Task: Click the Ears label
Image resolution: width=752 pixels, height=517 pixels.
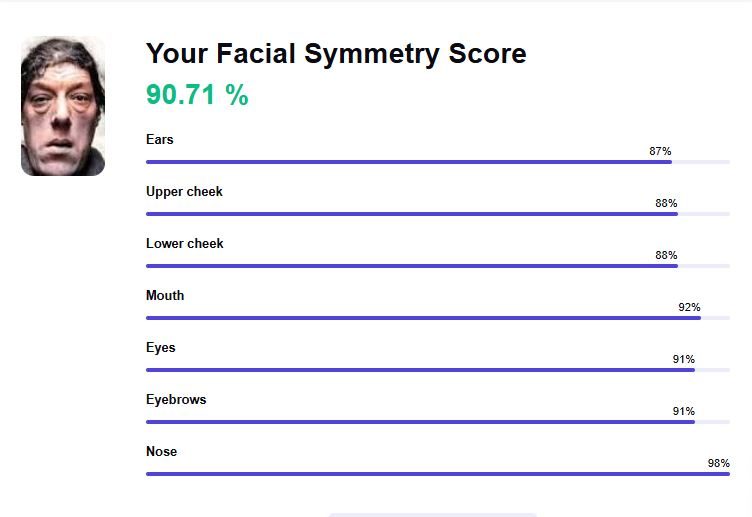Action: [x=160, y=140]
